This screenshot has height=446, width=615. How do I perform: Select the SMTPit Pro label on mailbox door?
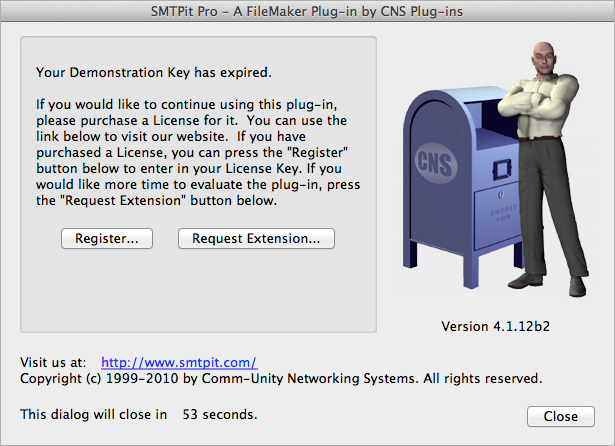[503, 212]
